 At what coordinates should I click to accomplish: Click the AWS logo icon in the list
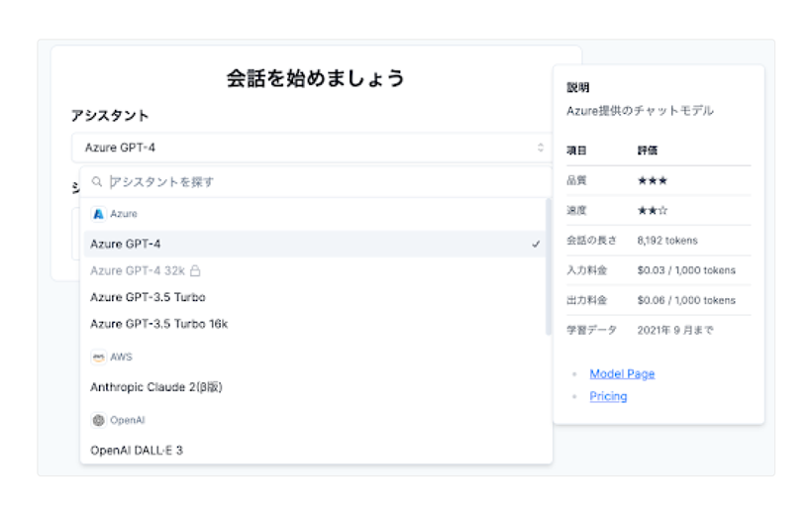point(98,358)
